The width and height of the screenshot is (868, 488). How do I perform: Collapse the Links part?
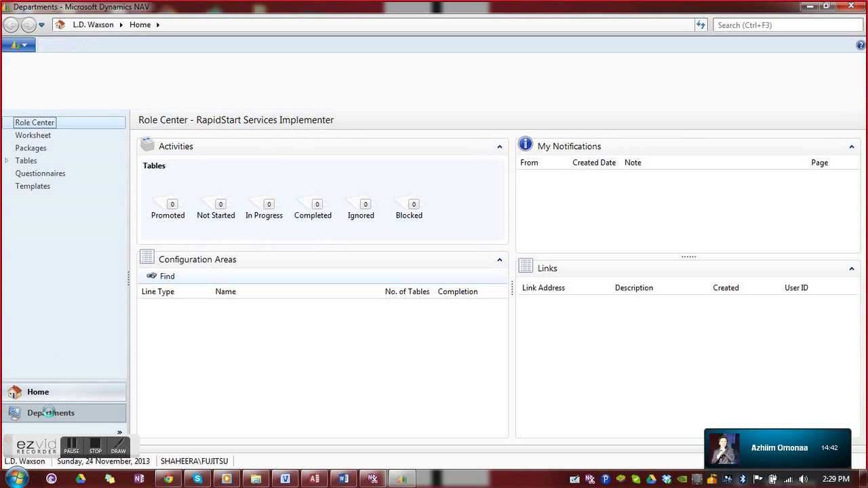(852, 269)
